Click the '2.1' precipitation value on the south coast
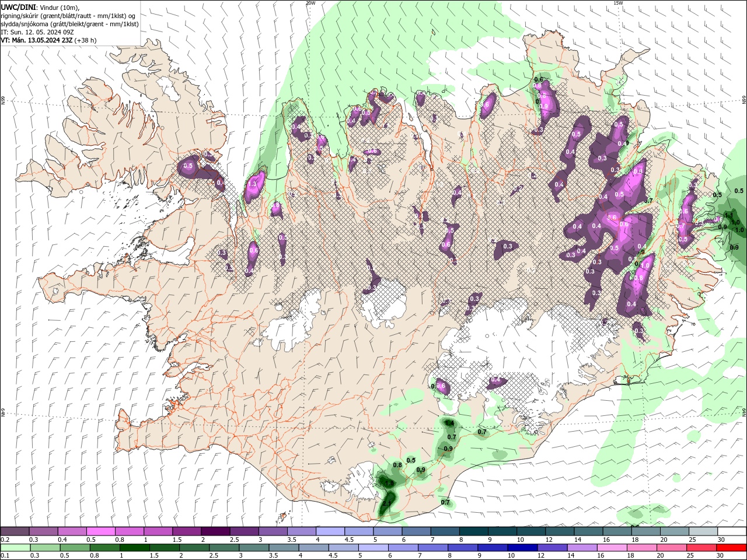This screenshot has width=747, height=560. tap(386, 503)
